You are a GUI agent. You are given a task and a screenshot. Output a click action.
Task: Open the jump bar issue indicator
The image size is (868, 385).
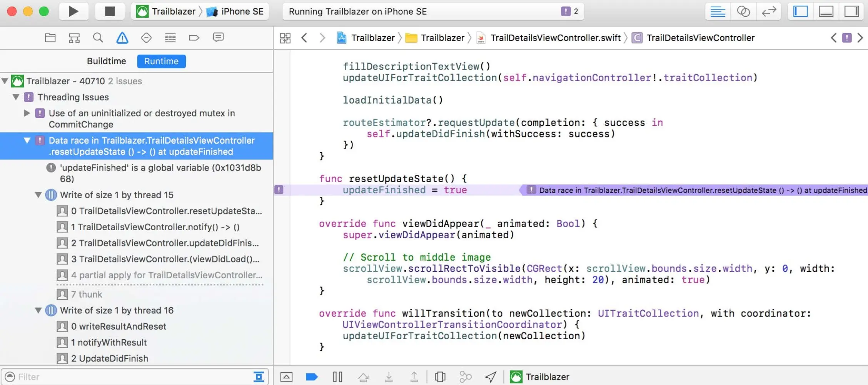[x=847, y=38]
